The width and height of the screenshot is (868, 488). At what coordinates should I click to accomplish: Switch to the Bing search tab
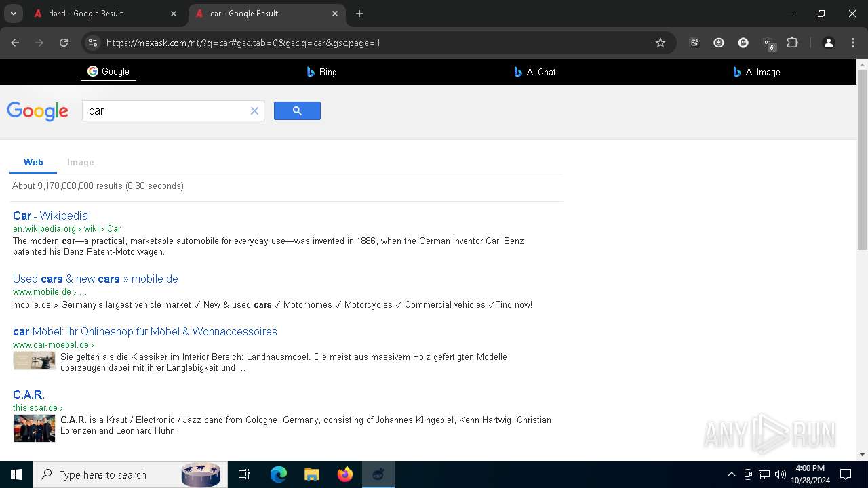[322, 72]
